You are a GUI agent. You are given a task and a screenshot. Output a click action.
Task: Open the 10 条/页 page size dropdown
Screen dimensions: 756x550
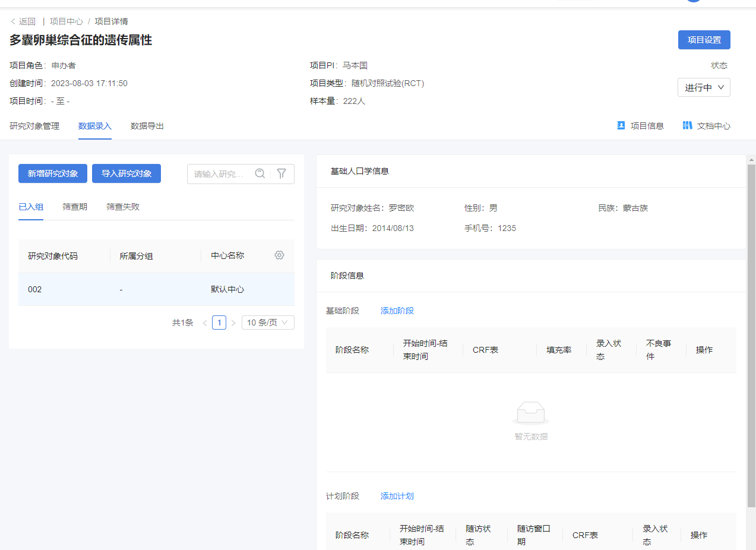coord(267,323)
